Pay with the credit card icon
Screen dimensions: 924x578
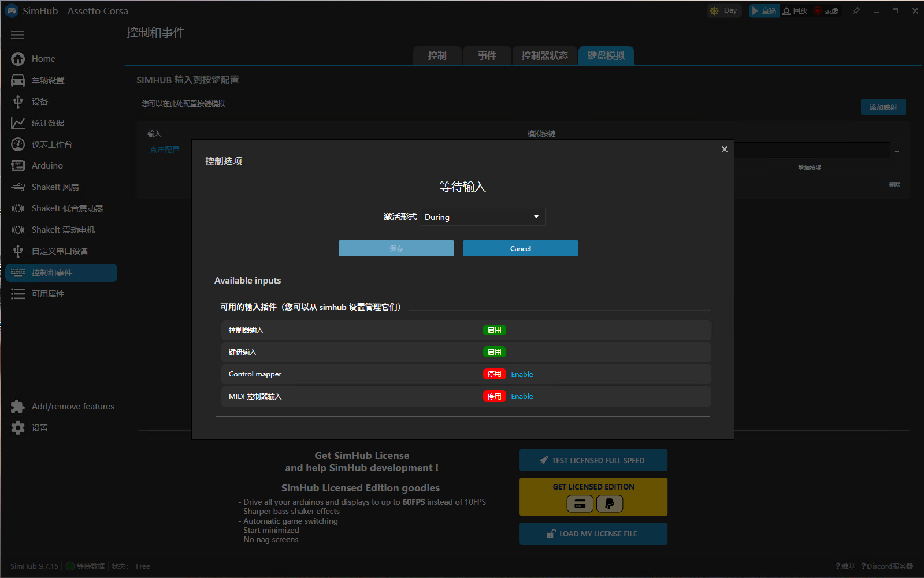pos(580,504)
